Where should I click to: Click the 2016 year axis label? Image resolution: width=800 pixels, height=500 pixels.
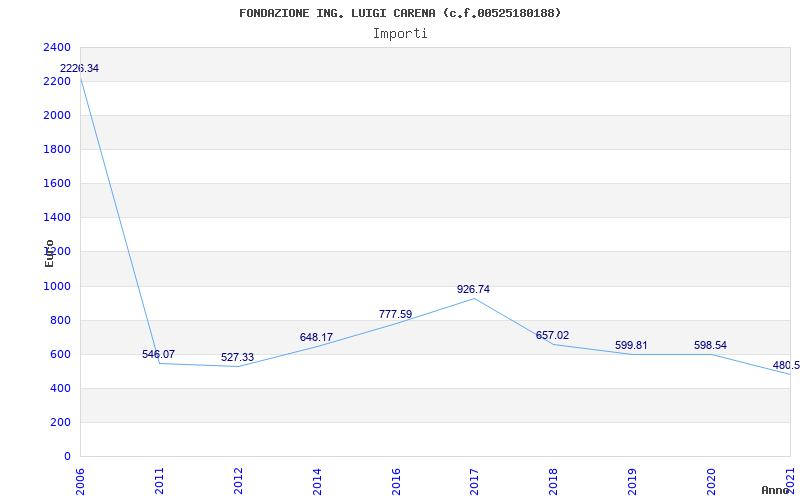(x=396, y=481)
